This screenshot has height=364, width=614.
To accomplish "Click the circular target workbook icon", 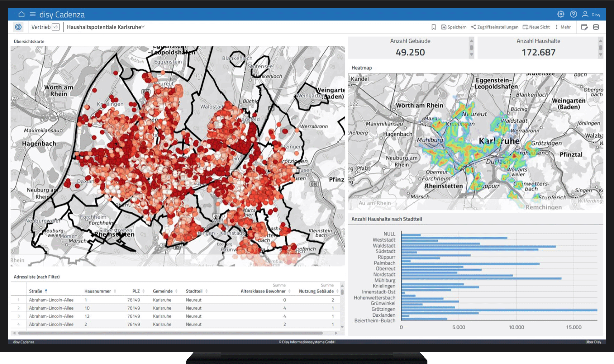I will click(18, 27).
